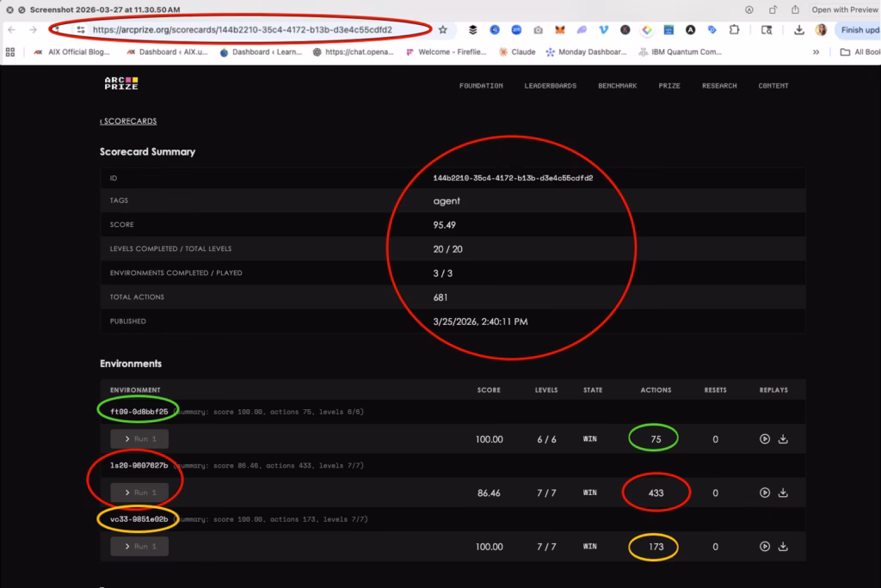Go back via the Scorecards link
The height and width of the screenshot is (588, 881).
[x=128, y=121]
